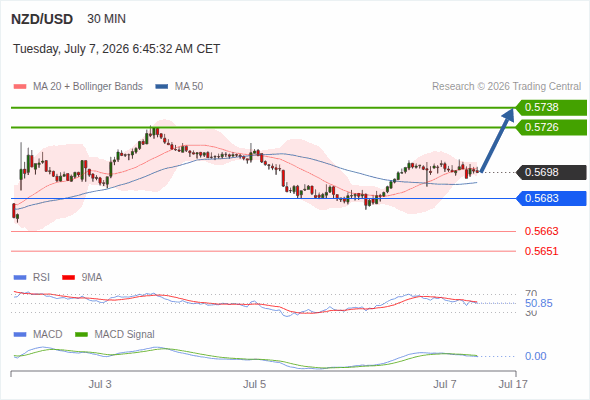Click the MACD Signal green swatch
The image size is (590, 400).
[82, 335]
